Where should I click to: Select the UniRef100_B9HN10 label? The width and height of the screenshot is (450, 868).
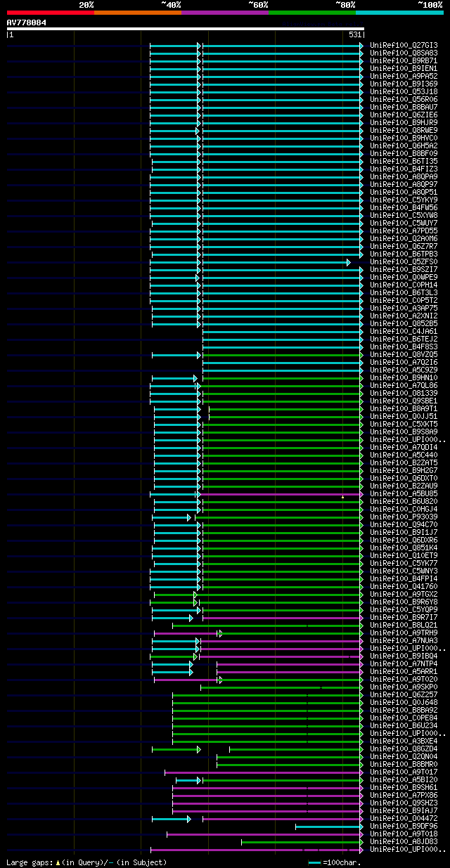click(x=404, y=377)
